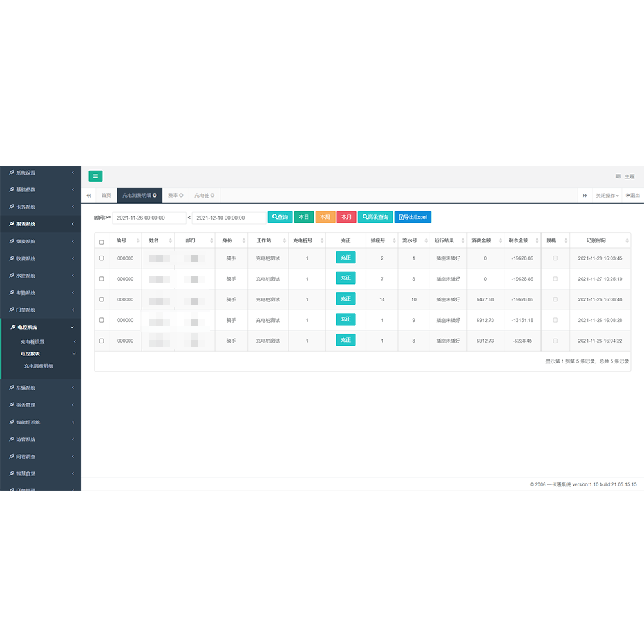Switch to the 首页 tab
644x644 pixels.
point(106,195)
